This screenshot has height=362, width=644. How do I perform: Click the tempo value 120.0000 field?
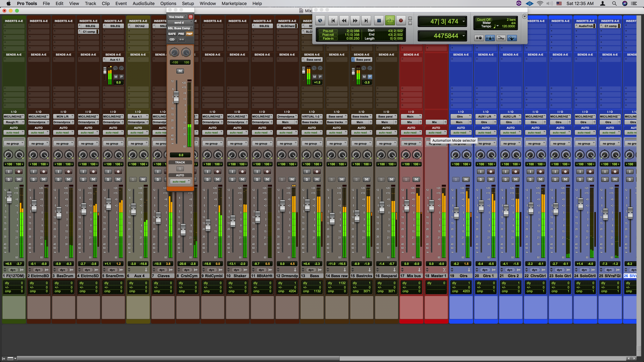pyautogui.click(x=508, y=26)
